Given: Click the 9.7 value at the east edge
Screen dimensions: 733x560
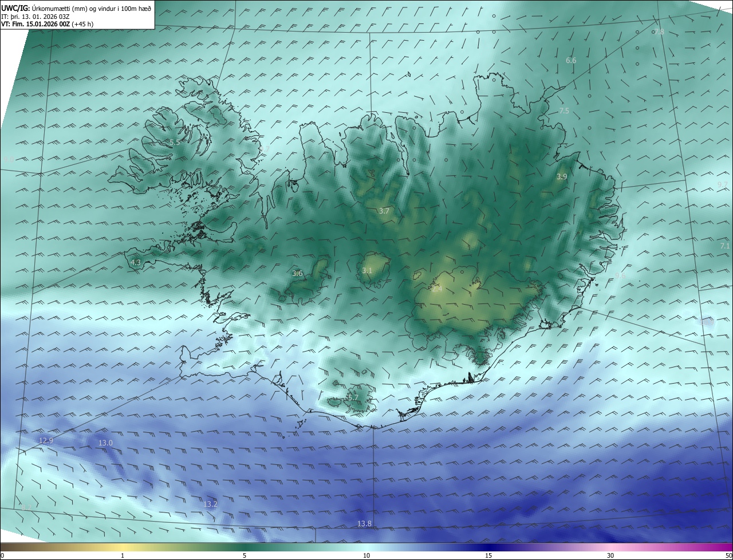Looking at the screenshot, I should coord(723,184).
